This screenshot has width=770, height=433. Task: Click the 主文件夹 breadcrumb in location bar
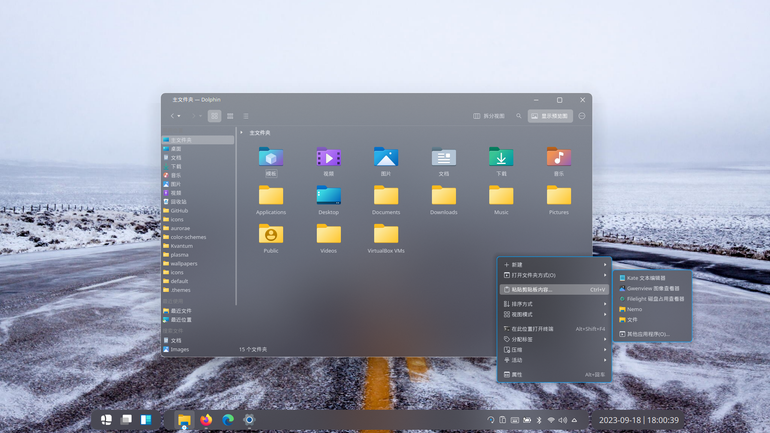(260, 133)
